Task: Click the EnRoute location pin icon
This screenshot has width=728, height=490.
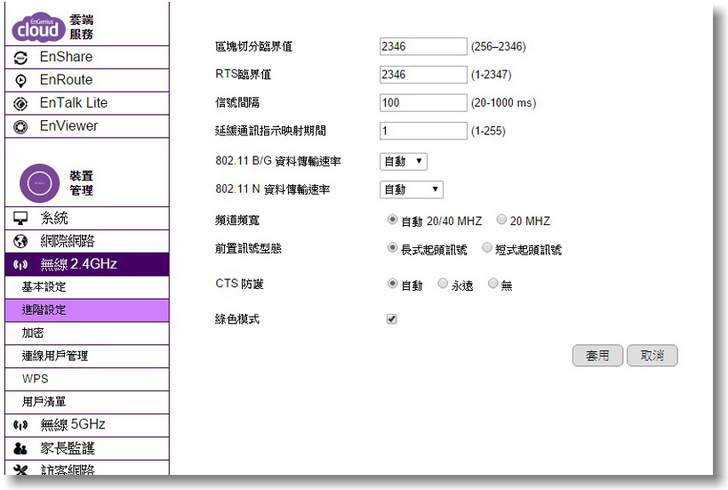Action: (19, 80)
